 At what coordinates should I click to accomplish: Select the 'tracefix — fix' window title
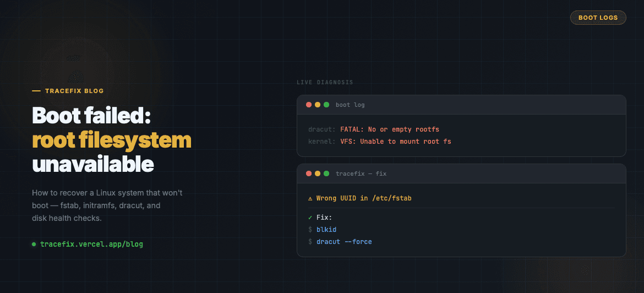tap(361, 173)
